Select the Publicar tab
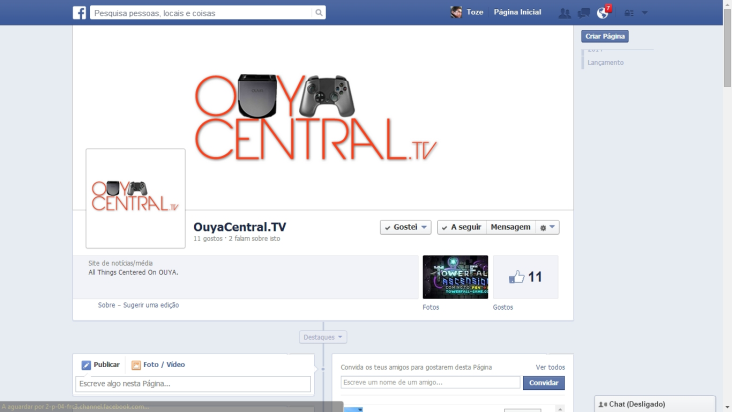 101,364
